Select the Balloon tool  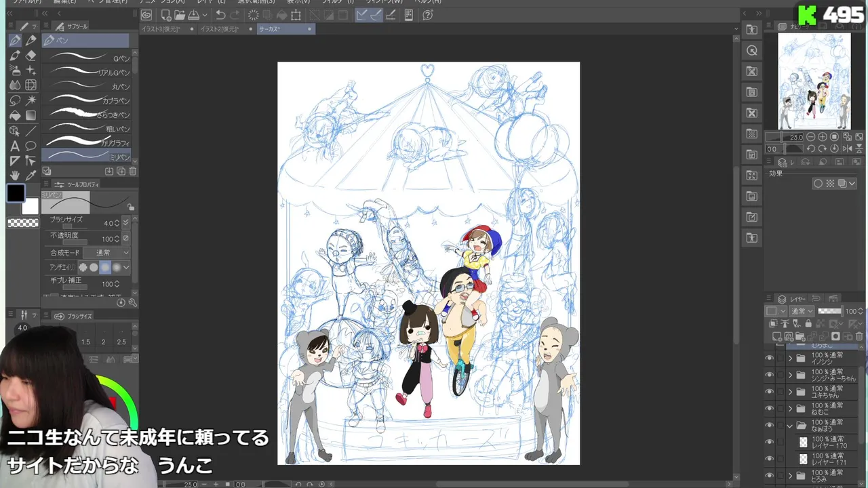31,146
